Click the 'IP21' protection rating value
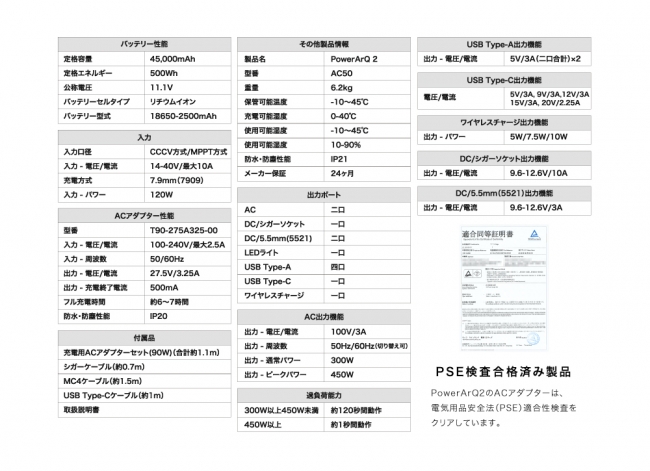This screenshot has width=650, height=471. (339, 159)
